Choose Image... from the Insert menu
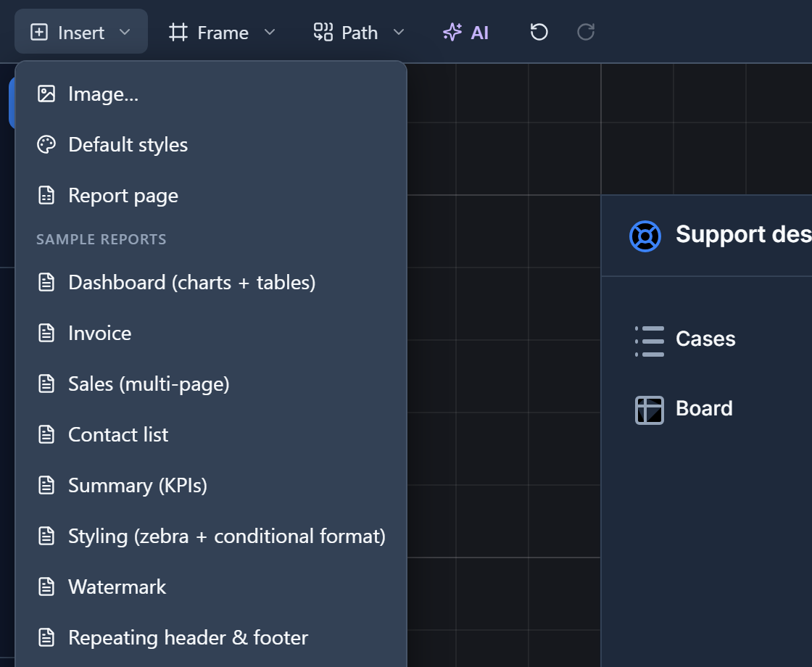 211,94
